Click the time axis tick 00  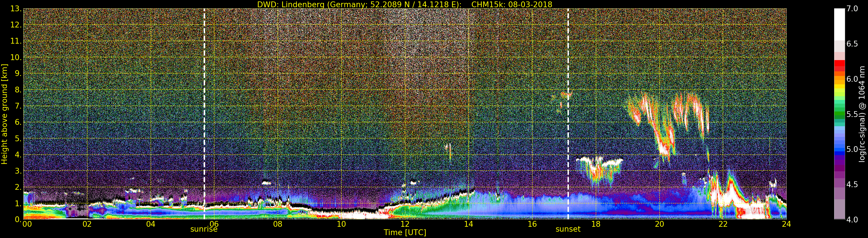click(27, 224)
